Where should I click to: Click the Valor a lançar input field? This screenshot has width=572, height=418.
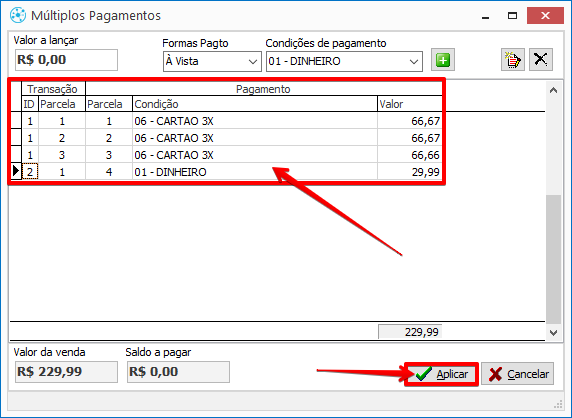66,60
